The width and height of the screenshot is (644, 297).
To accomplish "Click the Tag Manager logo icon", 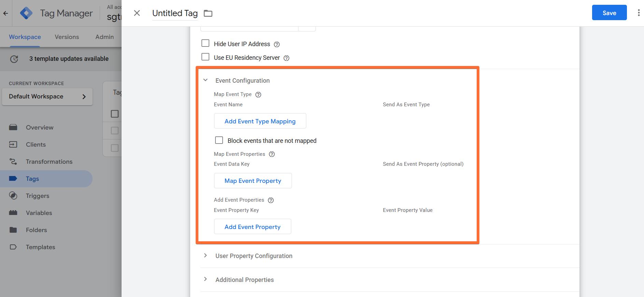I will click(26, 13).
